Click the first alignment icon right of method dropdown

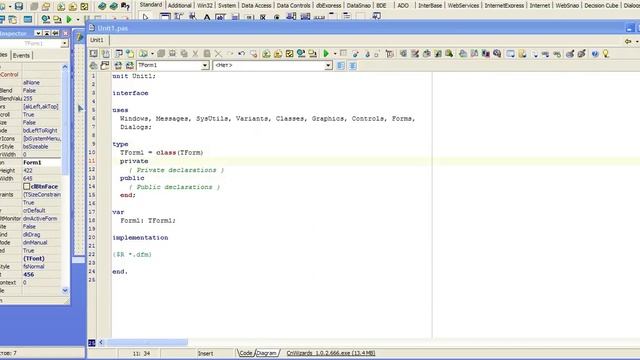tap(341, 65)
